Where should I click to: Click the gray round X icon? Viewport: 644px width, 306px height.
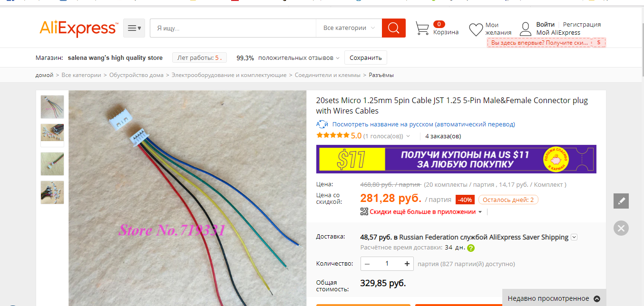[x=621, y=228]
